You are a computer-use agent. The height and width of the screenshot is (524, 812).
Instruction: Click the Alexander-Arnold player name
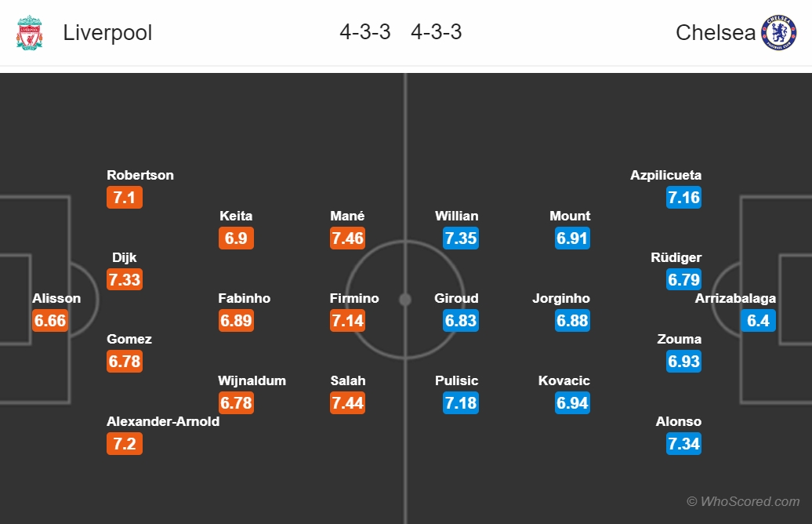[163, 421]
